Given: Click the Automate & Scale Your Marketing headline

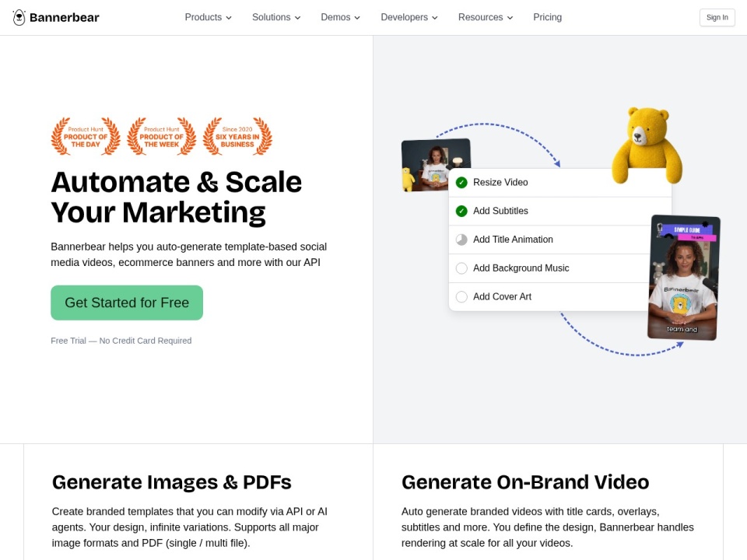Looking at the screenshot, I should point(177,197).
